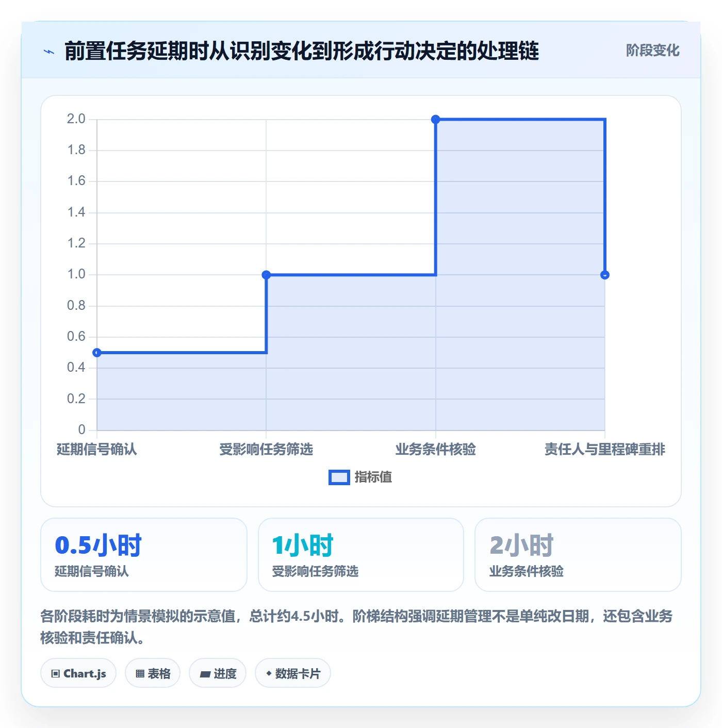Select the 2小时 data card

click(x=578, y=555)
